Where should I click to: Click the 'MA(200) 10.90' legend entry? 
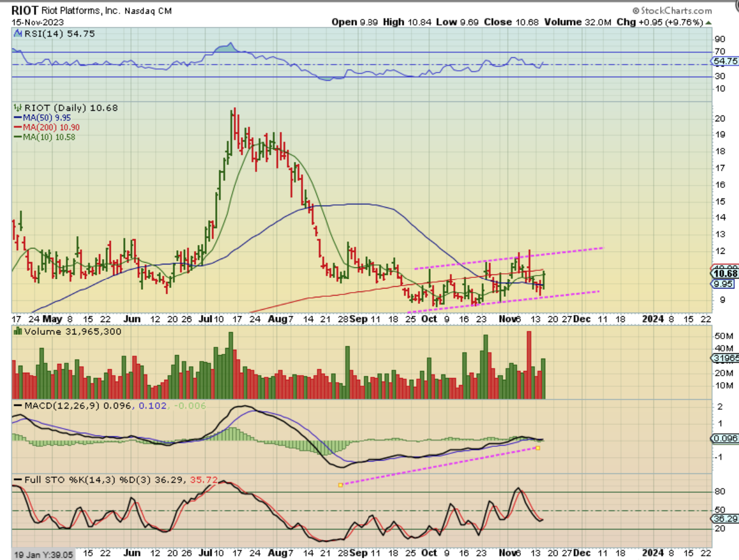[48, 127]
